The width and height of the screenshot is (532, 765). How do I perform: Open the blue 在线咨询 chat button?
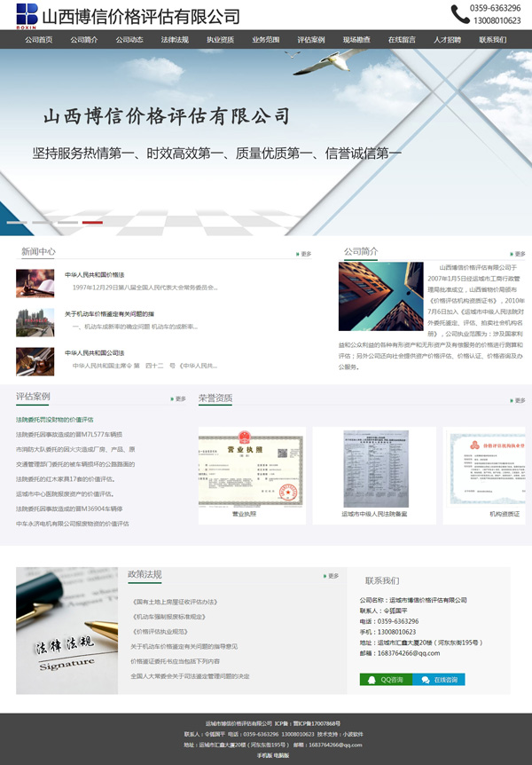click(x=438, y=680)
